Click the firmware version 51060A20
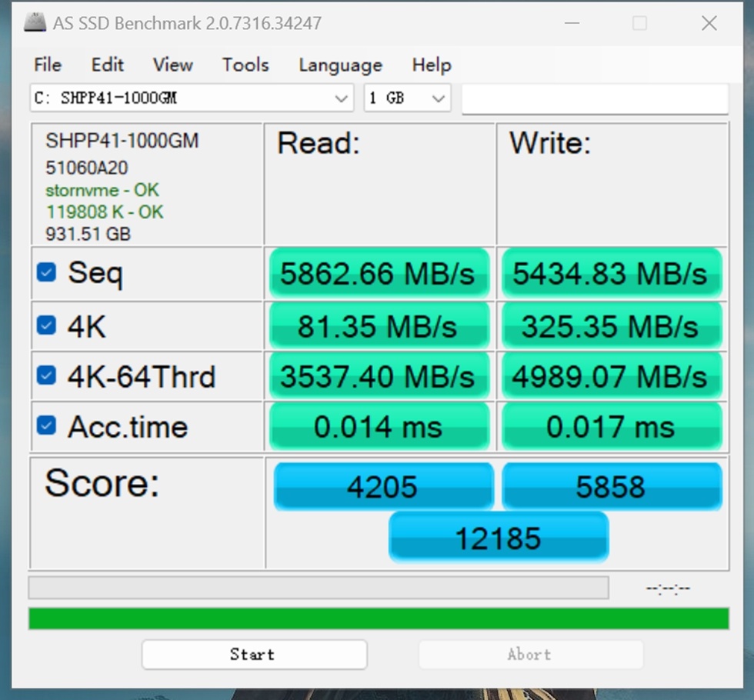Image resolution: width=754 pixels, height=700 pixels. pyautogui.click(x=86, y=168)
